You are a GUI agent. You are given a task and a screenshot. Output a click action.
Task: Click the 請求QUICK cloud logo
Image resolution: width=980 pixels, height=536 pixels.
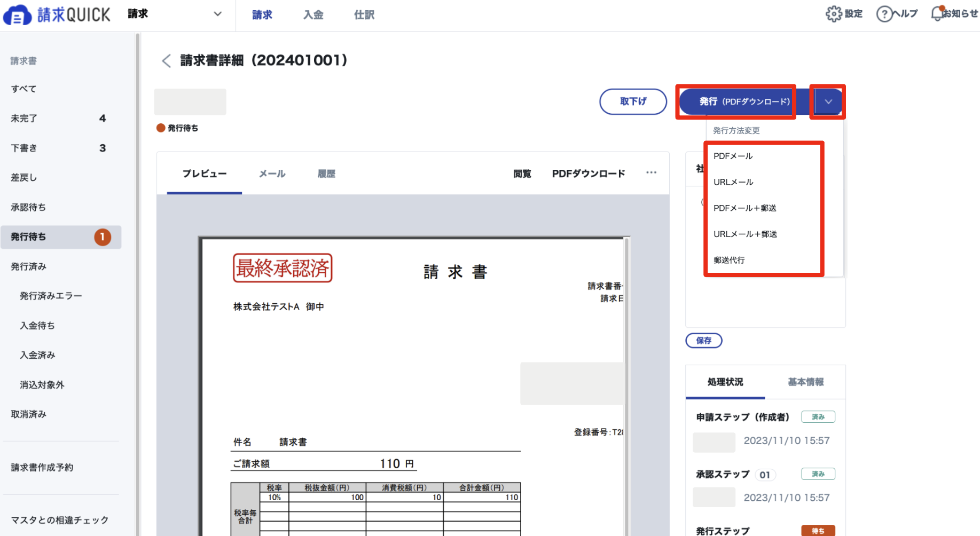coord(17,15)
